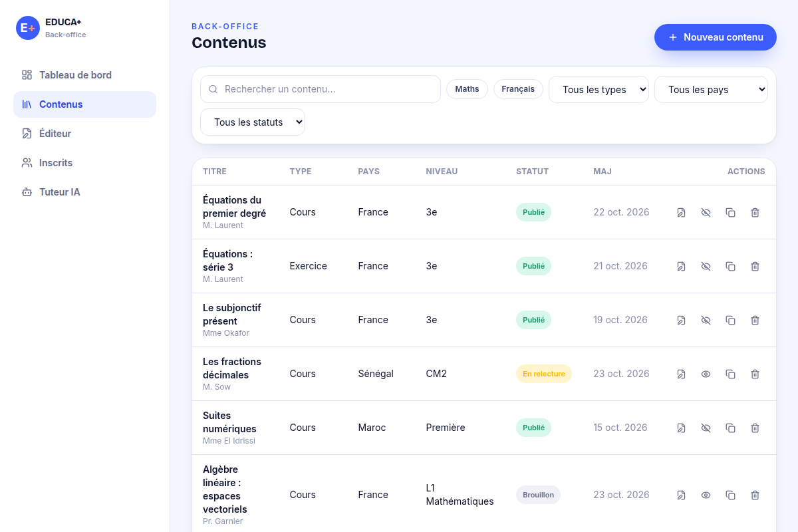The width and height of the screenshot is (798, 532).
Task: Navigate to 'Inscrits'
Action: click(x=85, y=163)
